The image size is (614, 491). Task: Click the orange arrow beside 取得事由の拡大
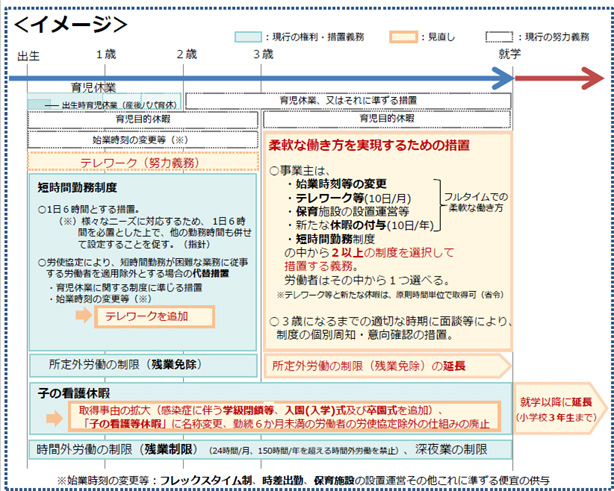tap(54, 418)
